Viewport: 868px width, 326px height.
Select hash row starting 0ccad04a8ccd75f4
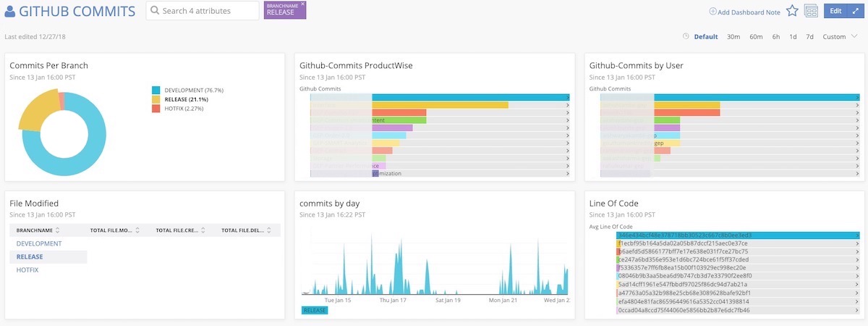coord(739,310)
